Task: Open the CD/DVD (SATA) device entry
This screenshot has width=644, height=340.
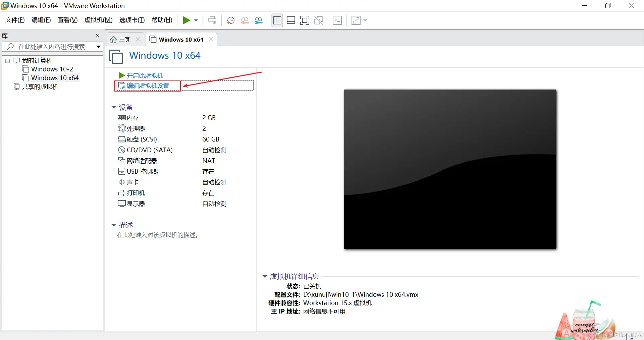Action: point(150,150)
